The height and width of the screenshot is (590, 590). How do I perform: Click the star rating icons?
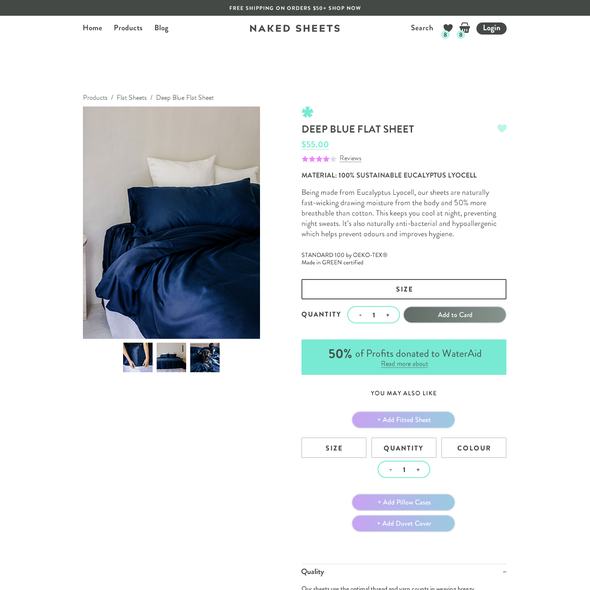(x=319, y=159)
